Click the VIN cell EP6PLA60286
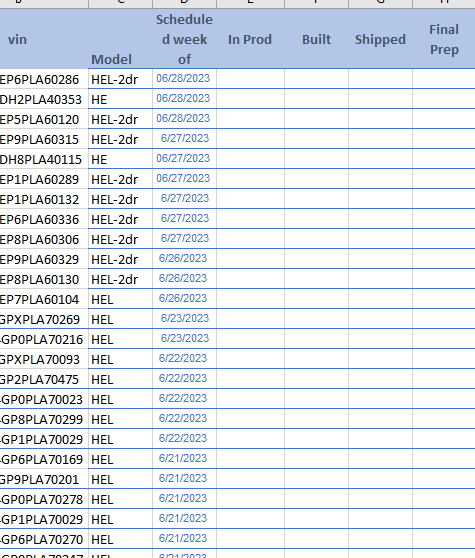475x558 pixels. pos(44,79)
